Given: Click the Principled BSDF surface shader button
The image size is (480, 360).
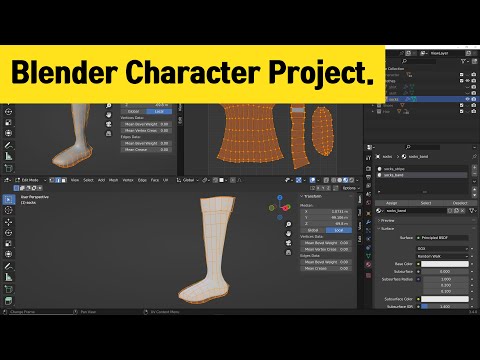Looking at the screenshot, I should 443,238.
